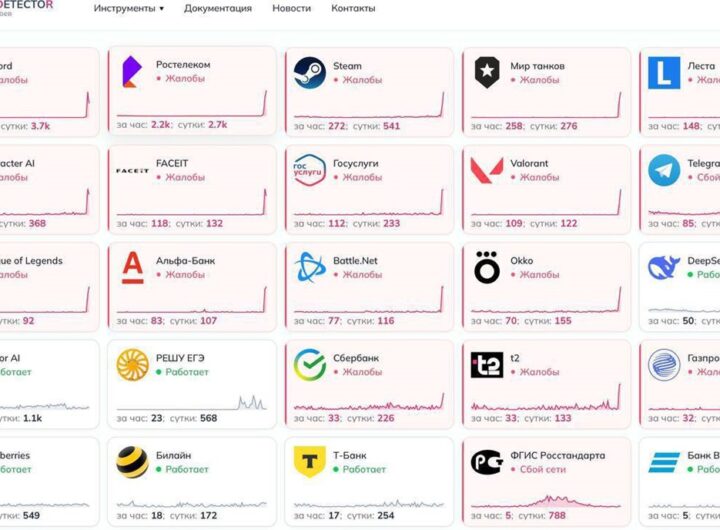Click the Steam logo icon
720x530 pixels.
point(309,72)
